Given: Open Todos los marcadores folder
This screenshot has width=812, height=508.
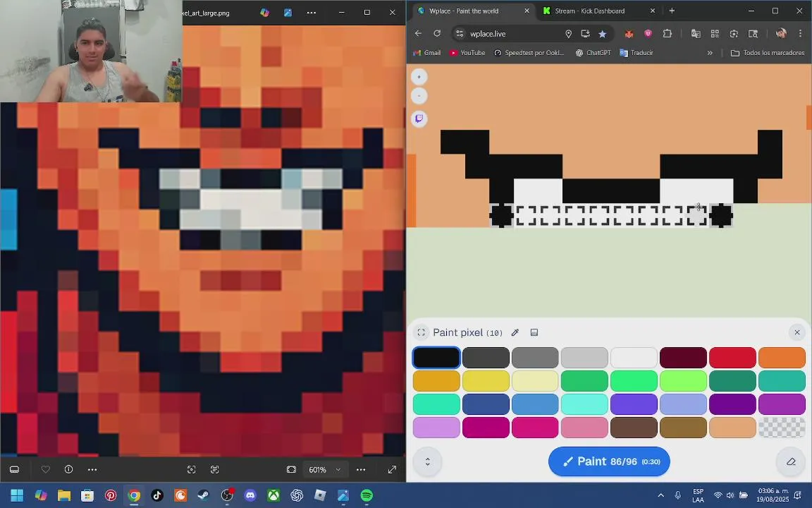Looking at the screenshot, I should tap(768, 53).
